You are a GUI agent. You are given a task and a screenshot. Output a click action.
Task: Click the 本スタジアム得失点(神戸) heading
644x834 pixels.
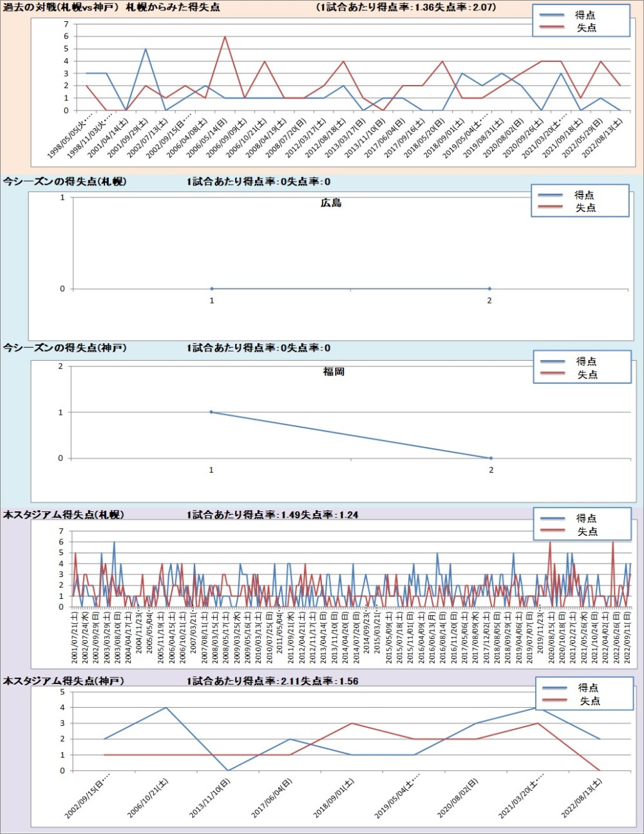[x=63, y=681]
